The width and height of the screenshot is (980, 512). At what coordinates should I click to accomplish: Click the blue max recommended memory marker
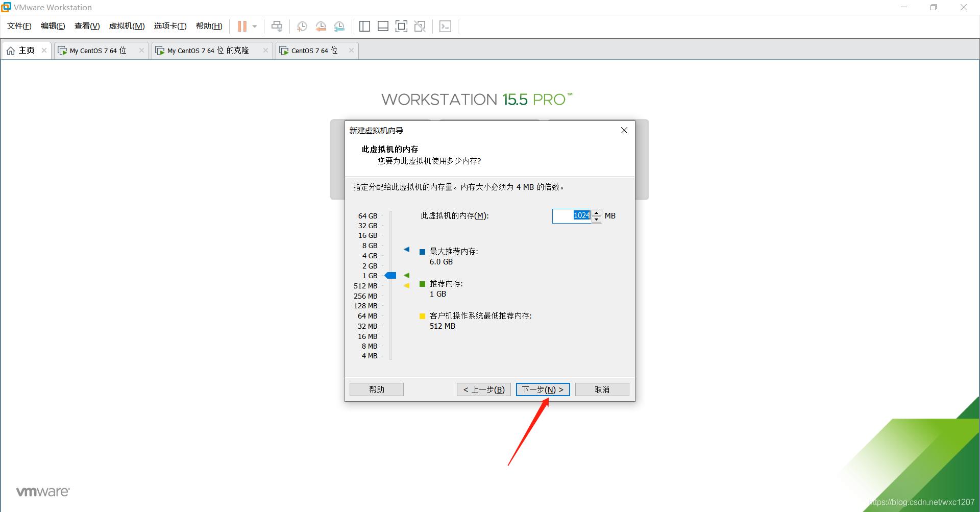pos(407,250)
